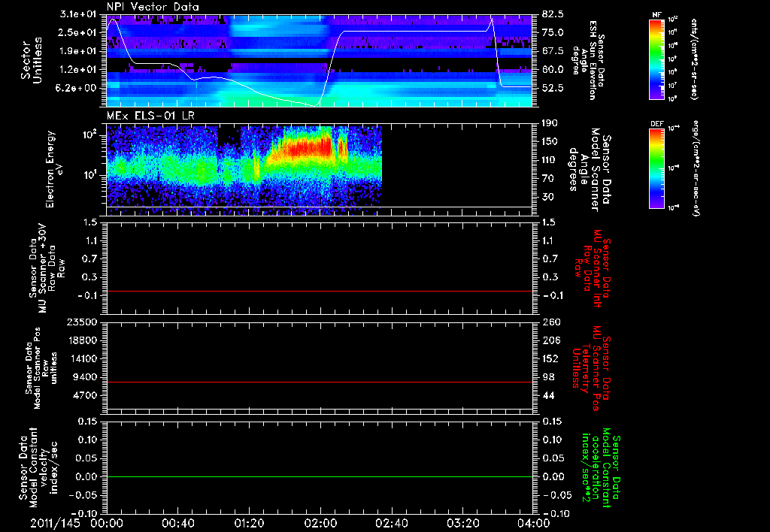Click the "14100" scanner position tick value
The image size is (770, 532).
(x=83, y=358)
